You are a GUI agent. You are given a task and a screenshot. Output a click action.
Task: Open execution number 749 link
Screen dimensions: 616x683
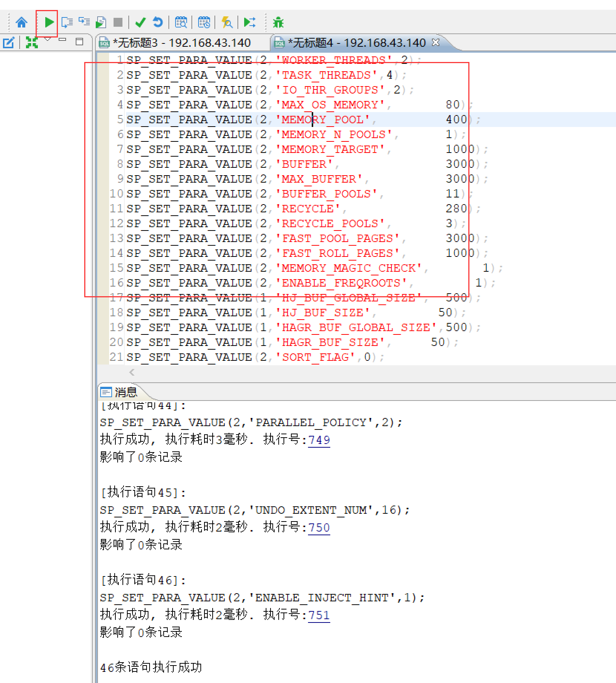[319, 440]
